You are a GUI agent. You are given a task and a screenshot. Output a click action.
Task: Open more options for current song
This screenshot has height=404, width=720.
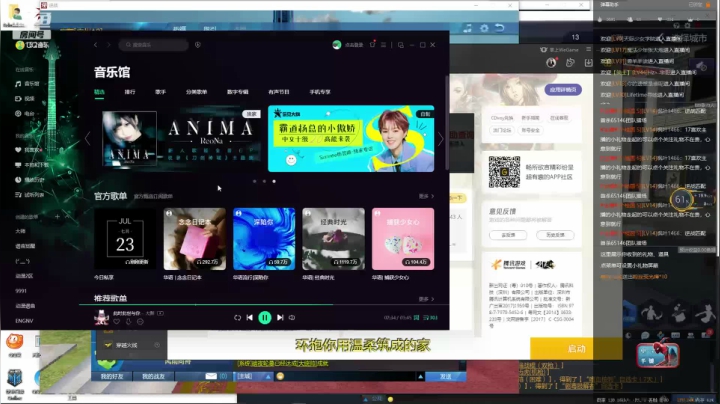[x=141, y=322]
